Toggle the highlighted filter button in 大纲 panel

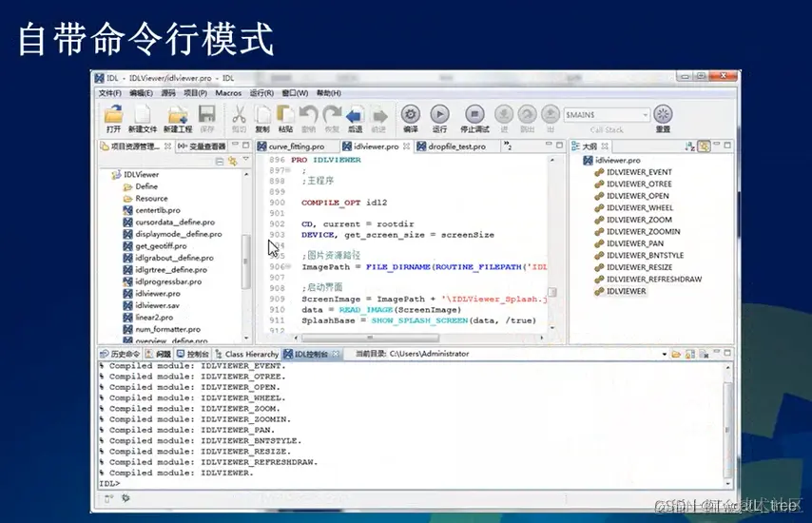[704, 146]
